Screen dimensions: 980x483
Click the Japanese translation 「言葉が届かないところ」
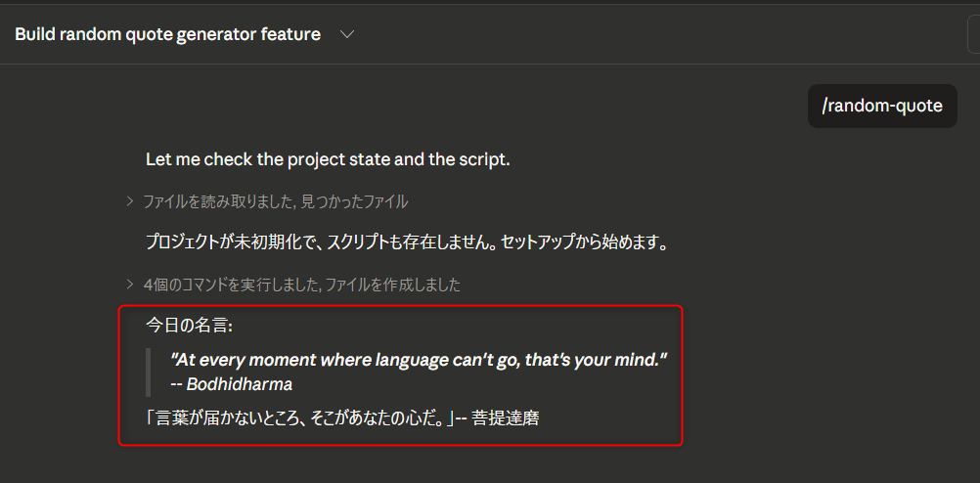click(x=298, y=418)
